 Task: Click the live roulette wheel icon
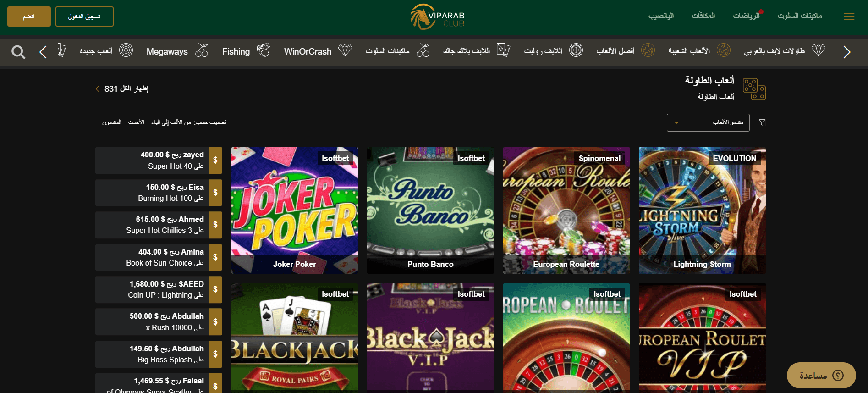(576, 50)
